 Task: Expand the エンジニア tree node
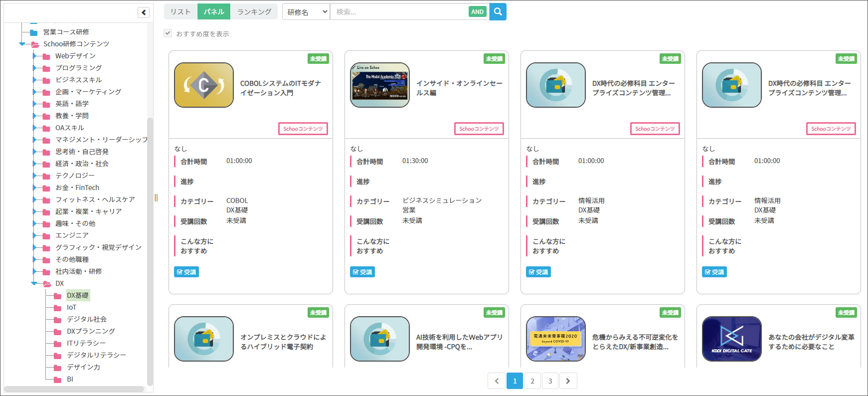coord(34,235)
